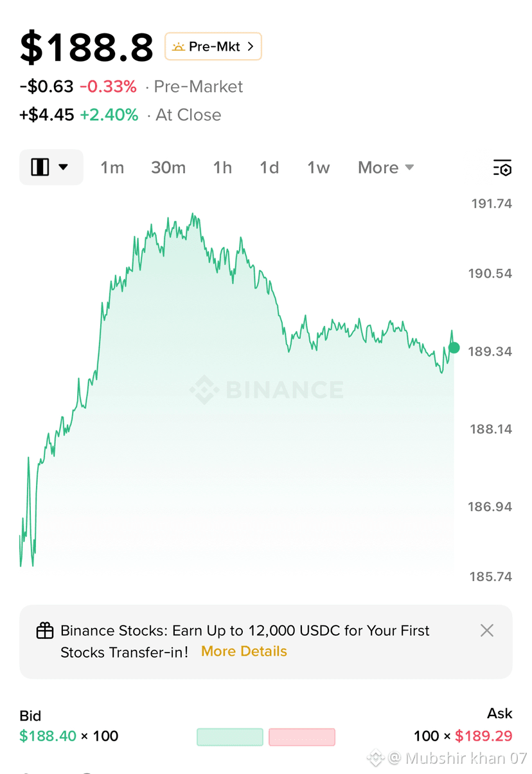Open the More intervals dropdown
The image size is (532, 774).
(386, 168)
